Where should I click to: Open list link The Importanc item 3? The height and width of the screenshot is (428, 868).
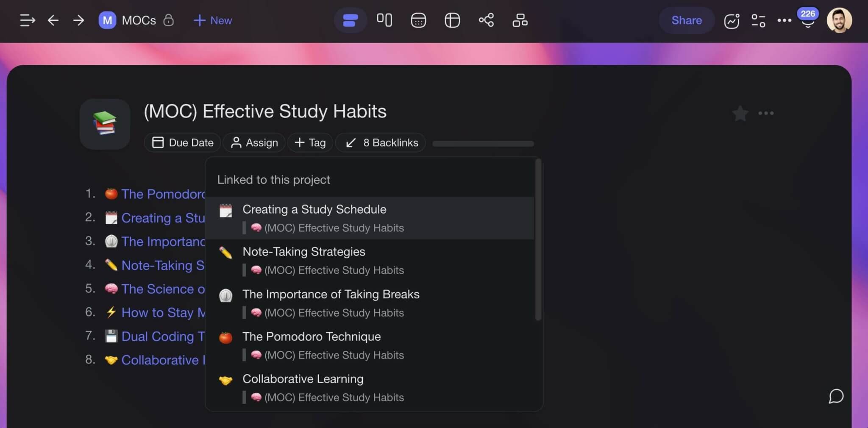click(x=163, y=242)
